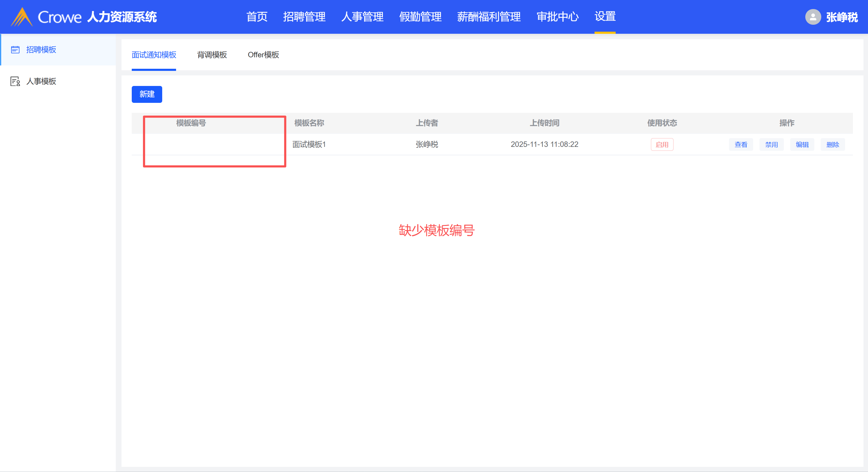Open the 审批中心 menu
Image resolution: width=868 pixels, height=472 pixels.
tap(557, 17)
